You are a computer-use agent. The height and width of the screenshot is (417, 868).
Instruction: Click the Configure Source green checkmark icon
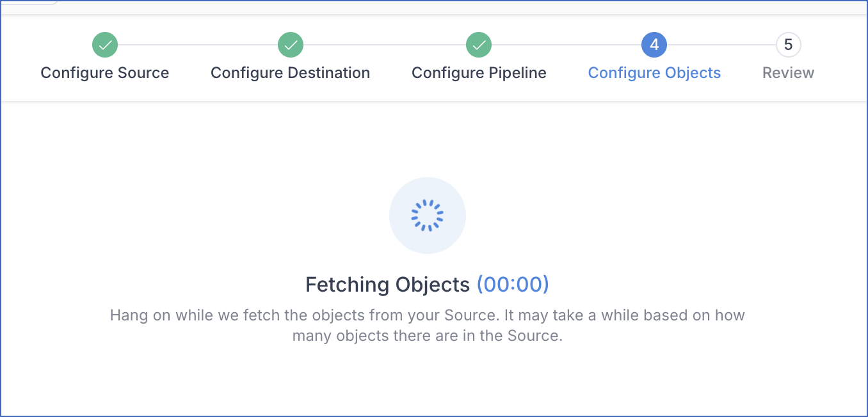105,45
